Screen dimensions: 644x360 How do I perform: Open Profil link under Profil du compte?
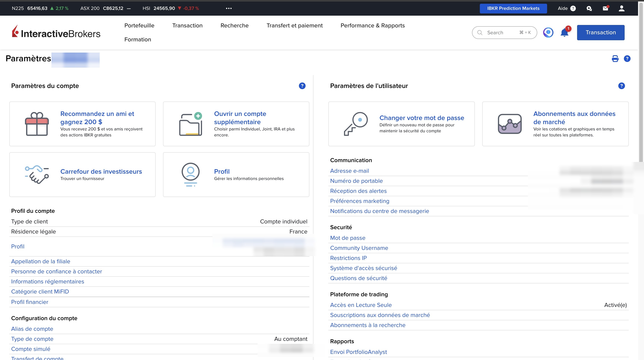point(18,247)
